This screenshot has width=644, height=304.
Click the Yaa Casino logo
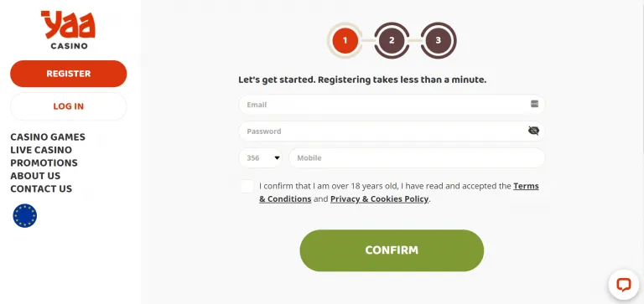tap(69, 30)
